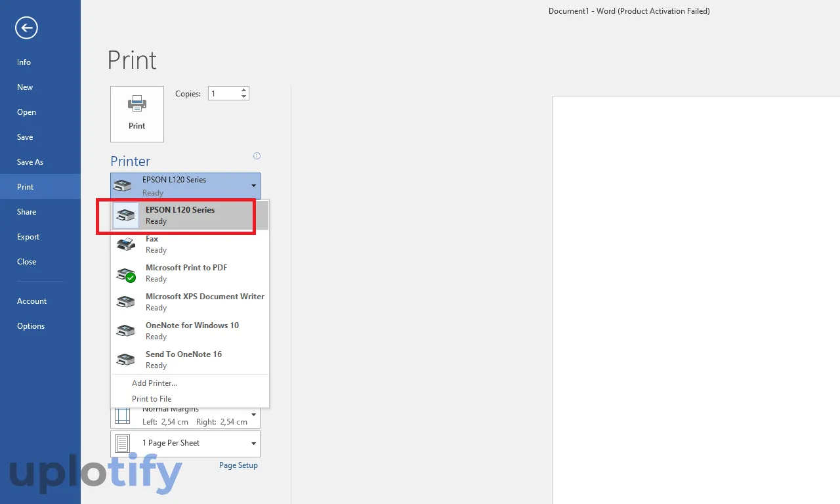Screen dimensions: 840x504
Task: Select OneNote for Windows 10 printer
Action: [190, 331]
